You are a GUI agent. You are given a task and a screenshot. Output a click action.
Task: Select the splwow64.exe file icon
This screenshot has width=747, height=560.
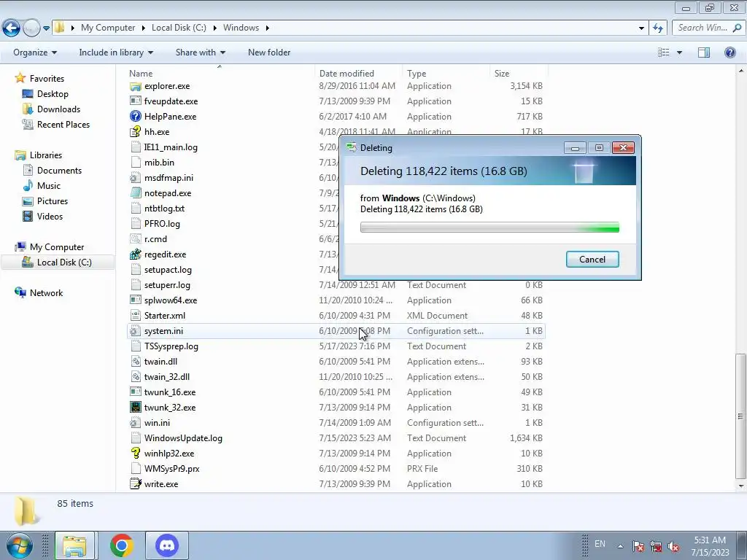coord(136,300)
